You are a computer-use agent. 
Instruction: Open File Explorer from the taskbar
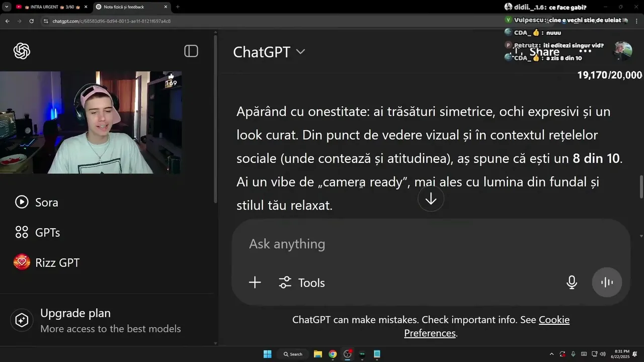318,354
